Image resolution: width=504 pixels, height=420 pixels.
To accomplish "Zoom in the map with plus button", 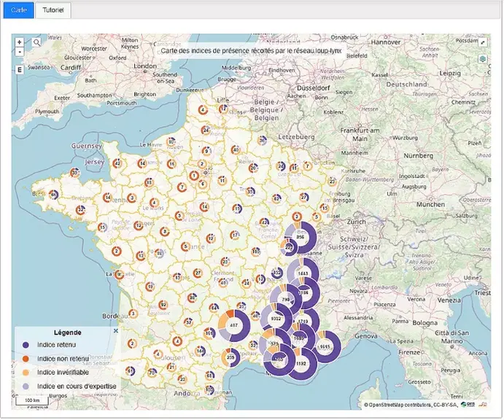I will [x=20, y=42].
